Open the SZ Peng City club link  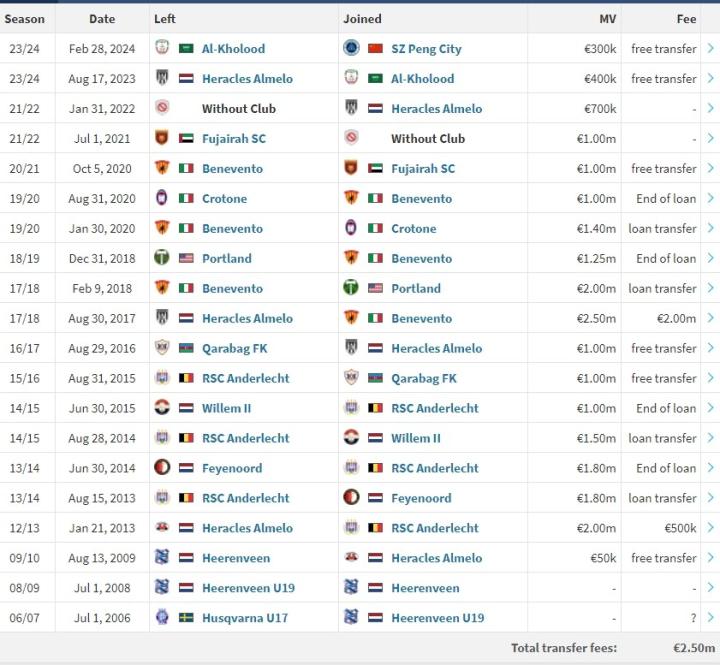tap(426, 48)
